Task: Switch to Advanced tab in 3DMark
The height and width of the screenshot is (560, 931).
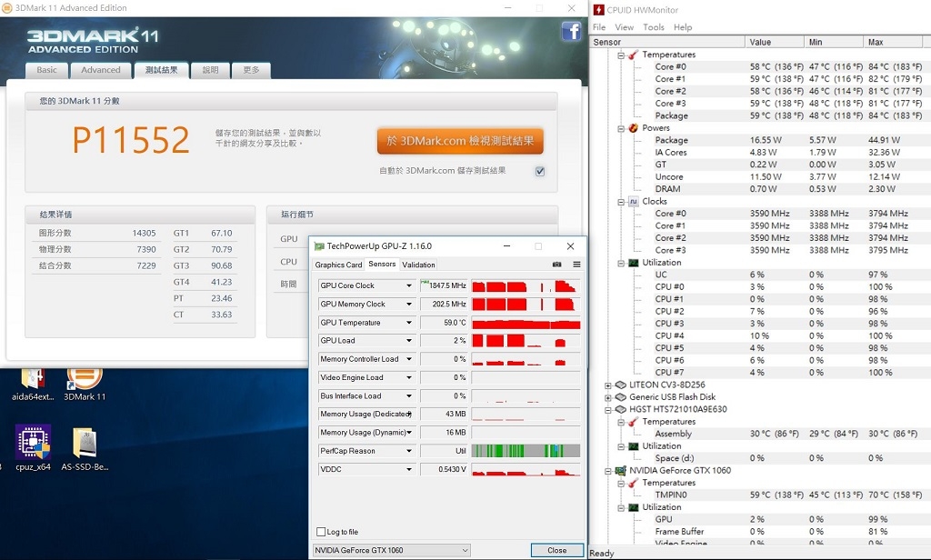Action: [x=100, y=70]
